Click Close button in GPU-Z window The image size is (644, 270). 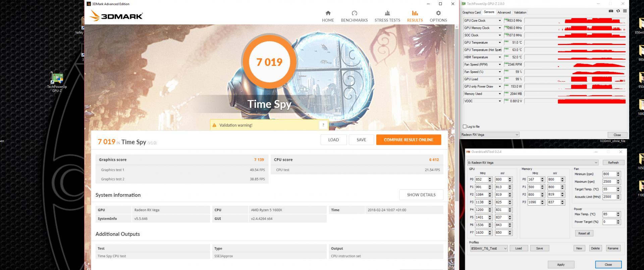pos(617,135)
